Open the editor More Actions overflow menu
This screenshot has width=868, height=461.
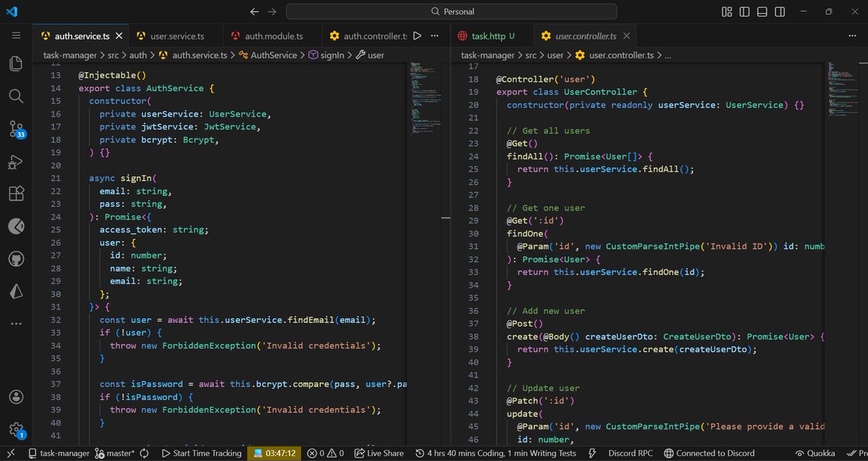pyautogui.click(x=433, y=35)
